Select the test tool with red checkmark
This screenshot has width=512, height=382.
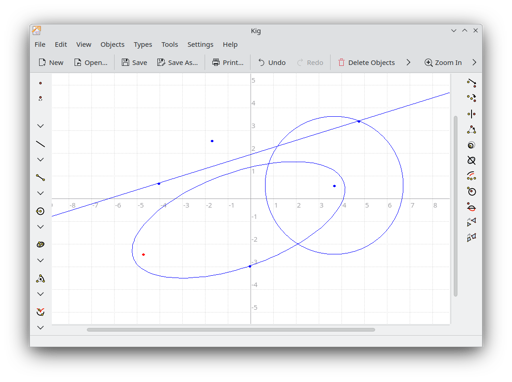40,312
